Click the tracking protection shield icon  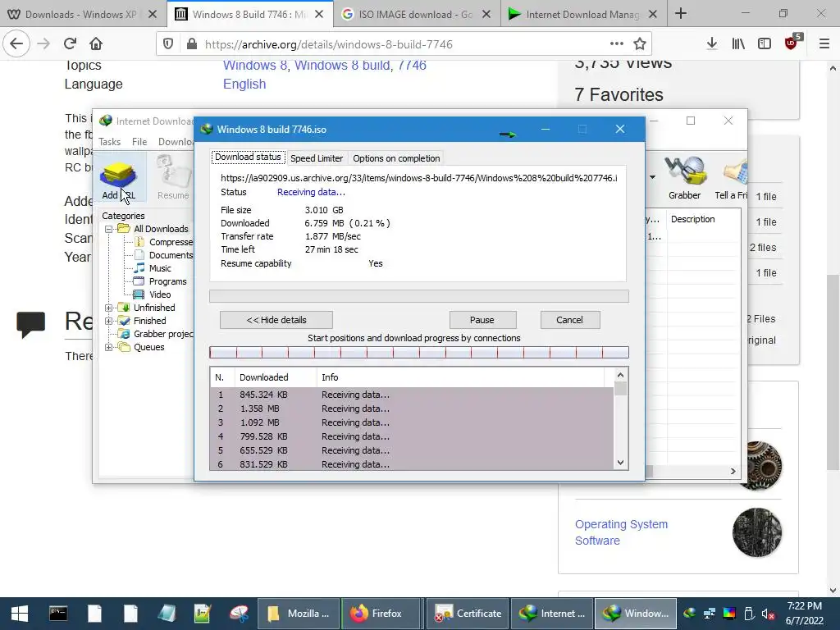coord(168,44)
